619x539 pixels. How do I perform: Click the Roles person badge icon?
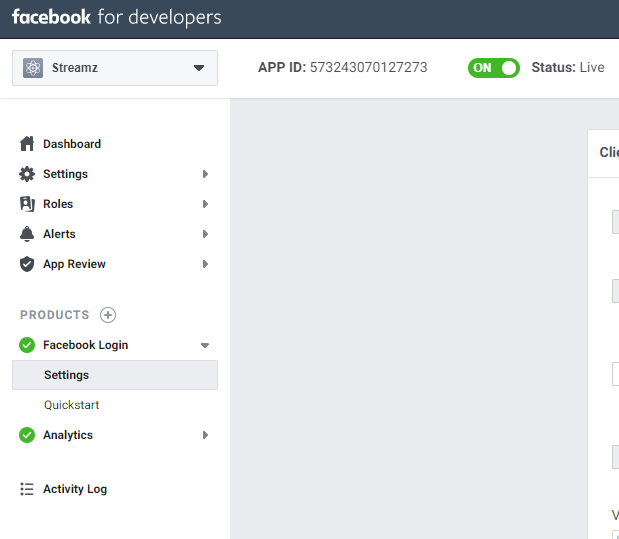(27, 204)
